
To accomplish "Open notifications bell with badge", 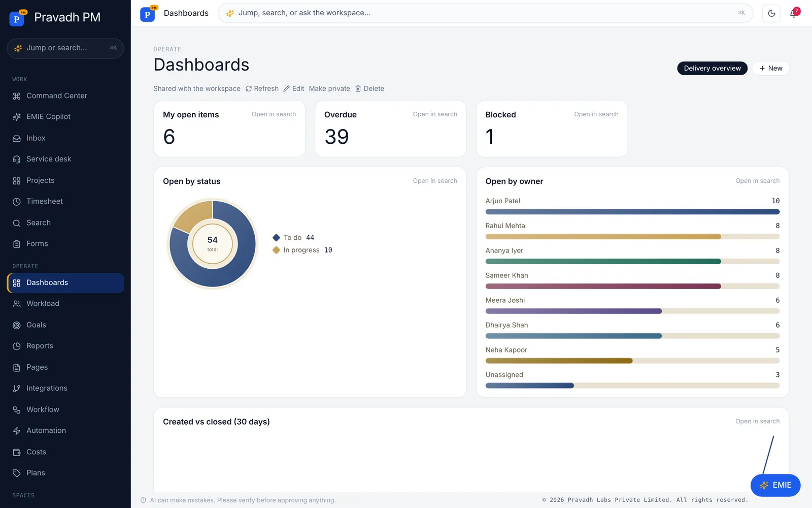I will click(x=794, y=13).
